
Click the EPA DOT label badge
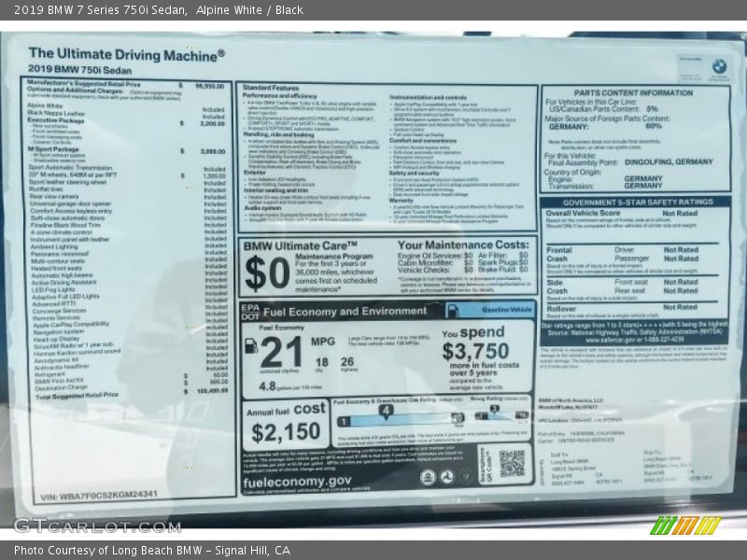(x=250, y=312)
